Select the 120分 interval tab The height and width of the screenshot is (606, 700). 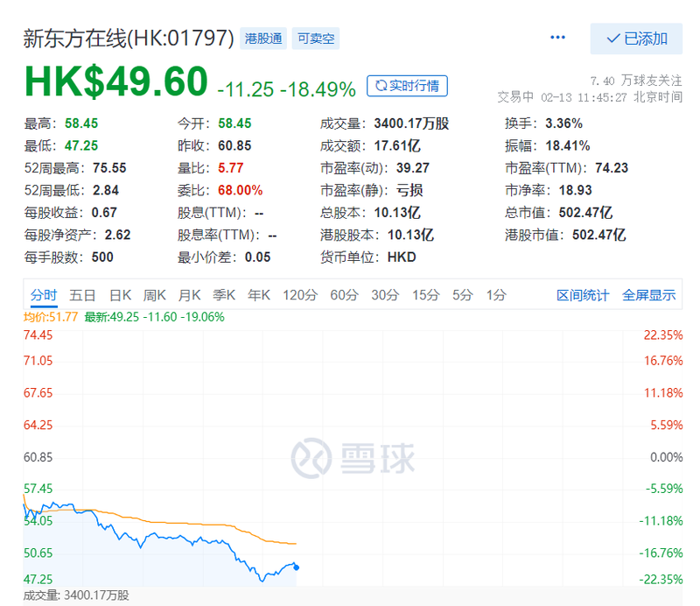[x=300, y=295]
